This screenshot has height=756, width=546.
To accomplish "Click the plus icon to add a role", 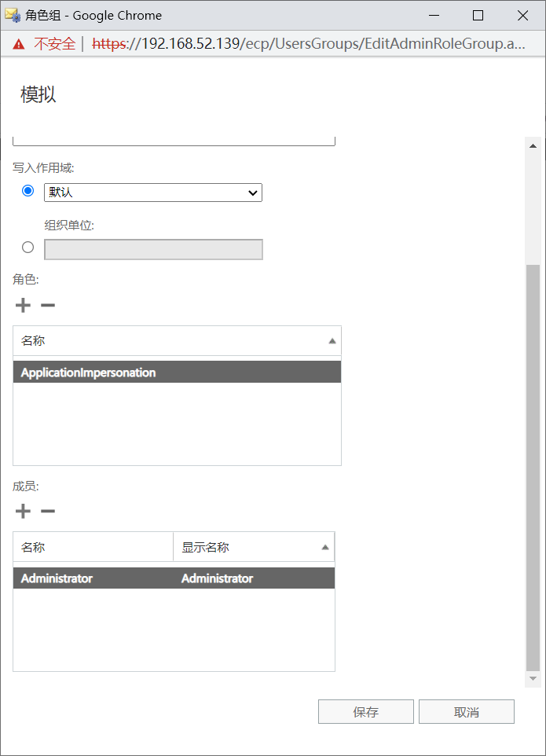I will pyautogui.click(x=23, y=305).
